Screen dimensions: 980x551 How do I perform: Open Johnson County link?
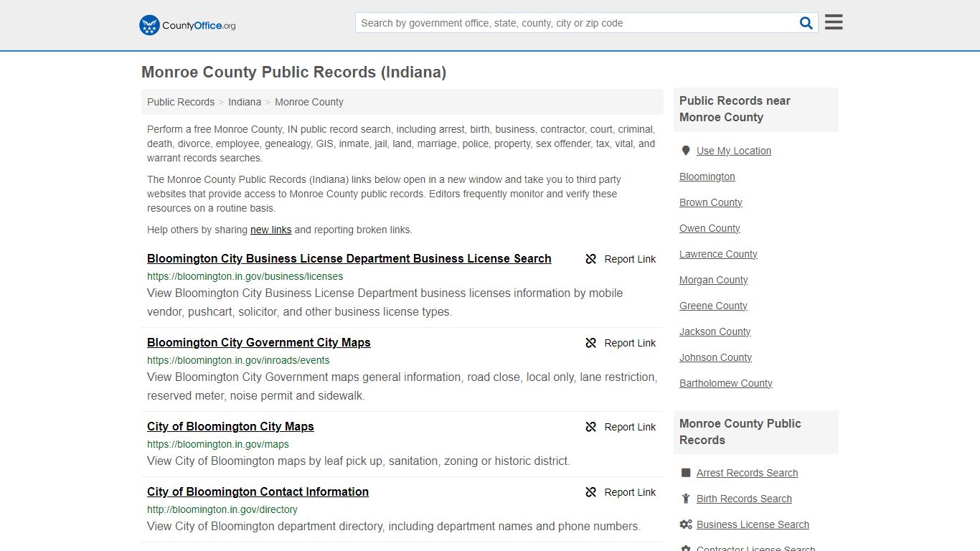tap(716, 357)
